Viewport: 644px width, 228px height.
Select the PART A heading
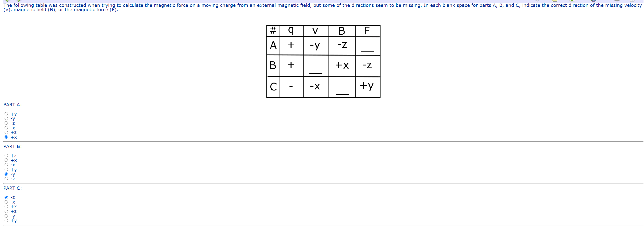(x=12, y=104)
